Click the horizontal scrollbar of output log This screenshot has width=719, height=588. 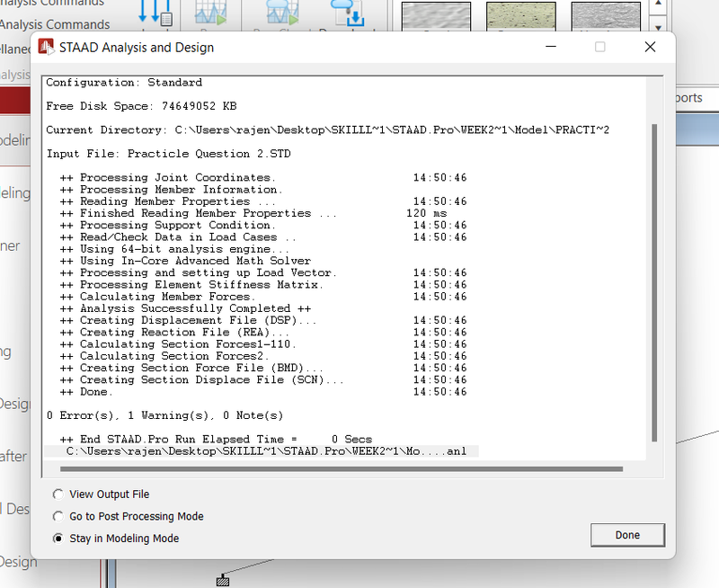point(342,468)
